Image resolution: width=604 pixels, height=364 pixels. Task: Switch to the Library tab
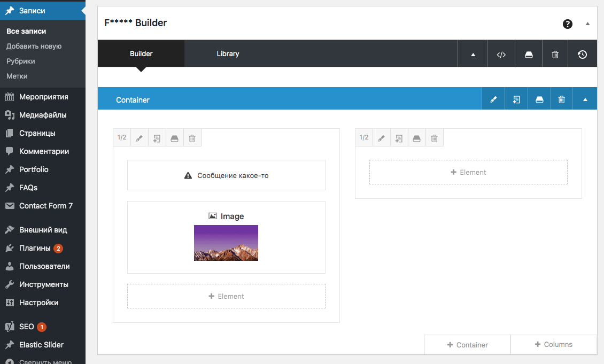[x=228, y=53]
